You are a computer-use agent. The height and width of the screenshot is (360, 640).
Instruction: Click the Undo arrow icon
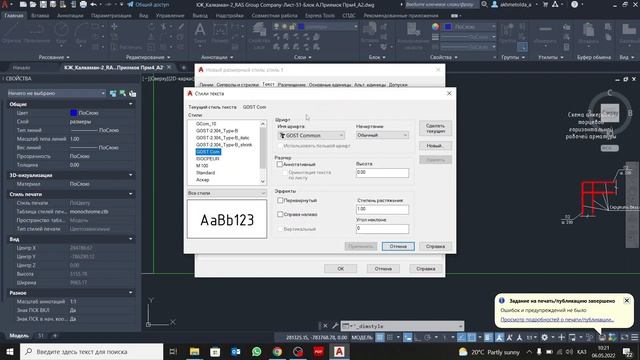point(93,4)
